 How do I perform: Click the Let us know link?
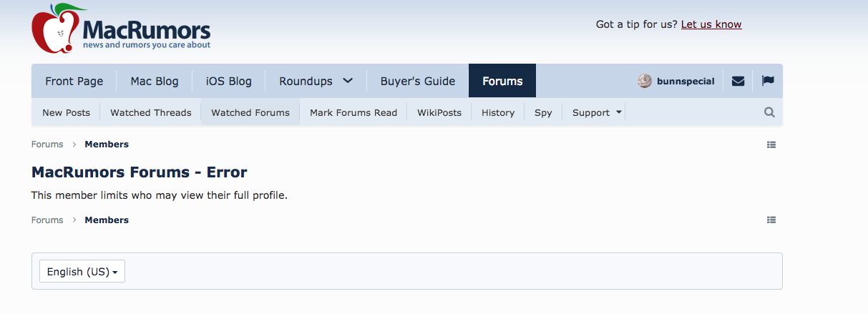coord(711,24)
